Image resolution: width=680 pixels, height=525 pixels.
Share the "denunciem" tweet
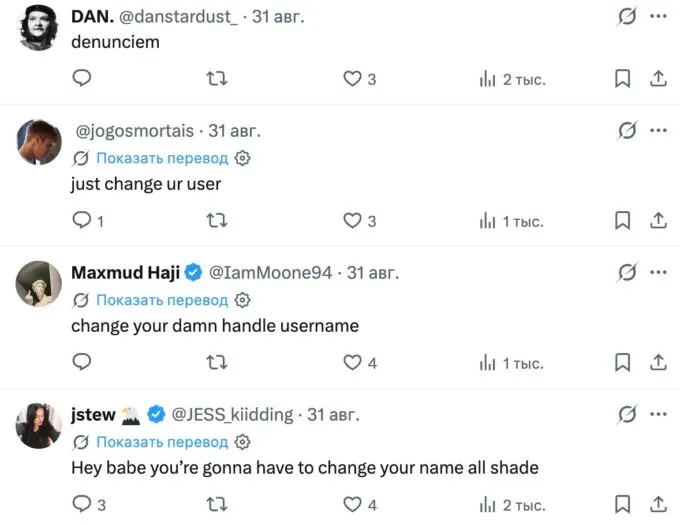tap(658, 79)
